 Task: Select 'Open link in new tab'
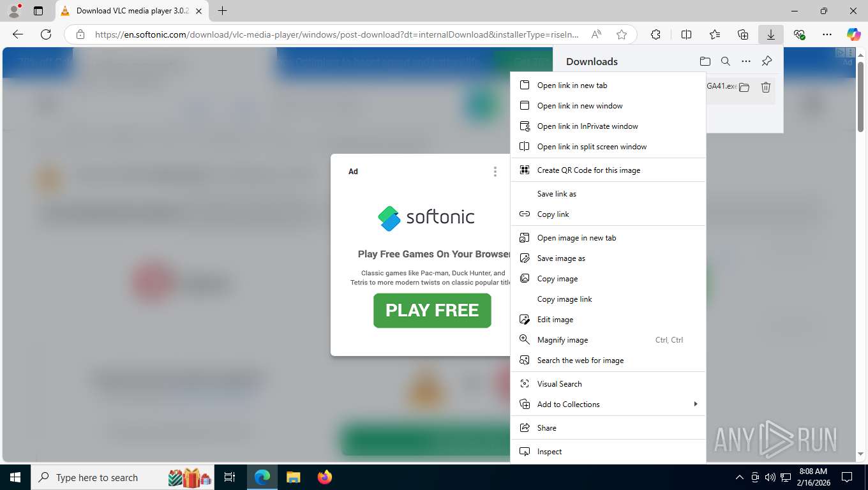(x=608, y=85)
